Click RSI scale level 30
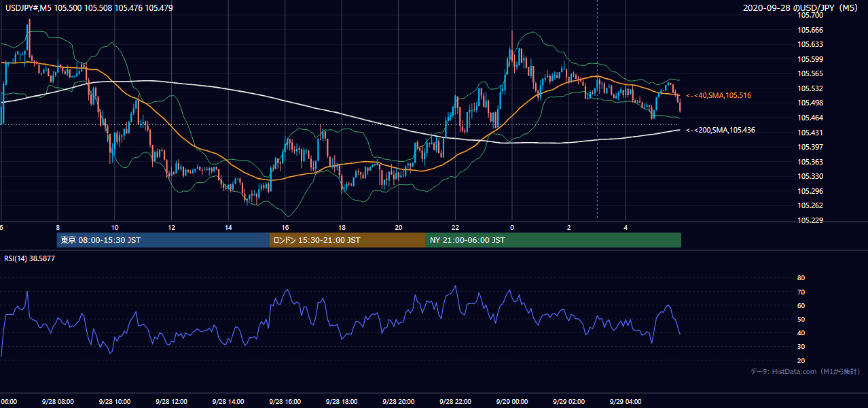Screen dimensions: 868x408 tap(801, 347)
